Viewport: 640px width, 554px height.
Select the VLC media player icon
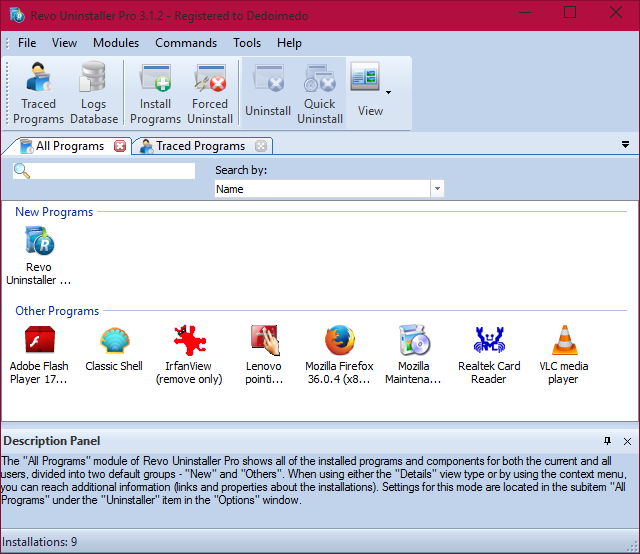coord(563,342)
